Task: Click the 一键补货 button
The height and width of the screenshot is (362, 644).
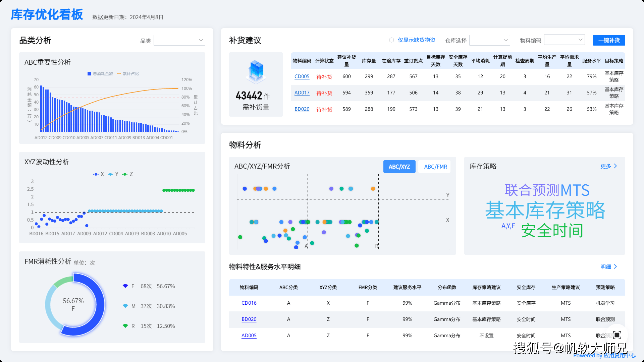Action: click(x=609, y=40)
